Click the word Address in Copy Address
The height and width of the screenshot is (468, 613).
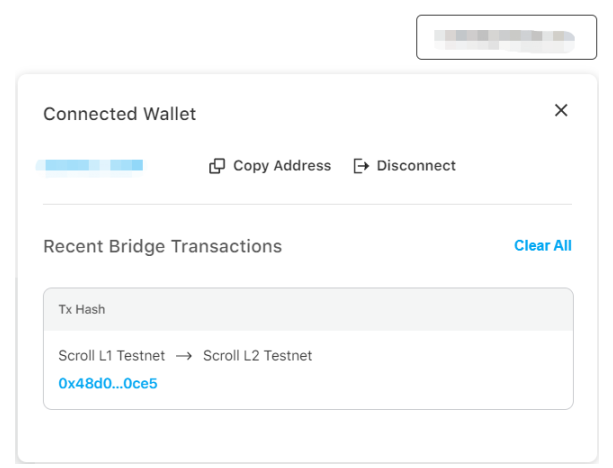point(302,166)
